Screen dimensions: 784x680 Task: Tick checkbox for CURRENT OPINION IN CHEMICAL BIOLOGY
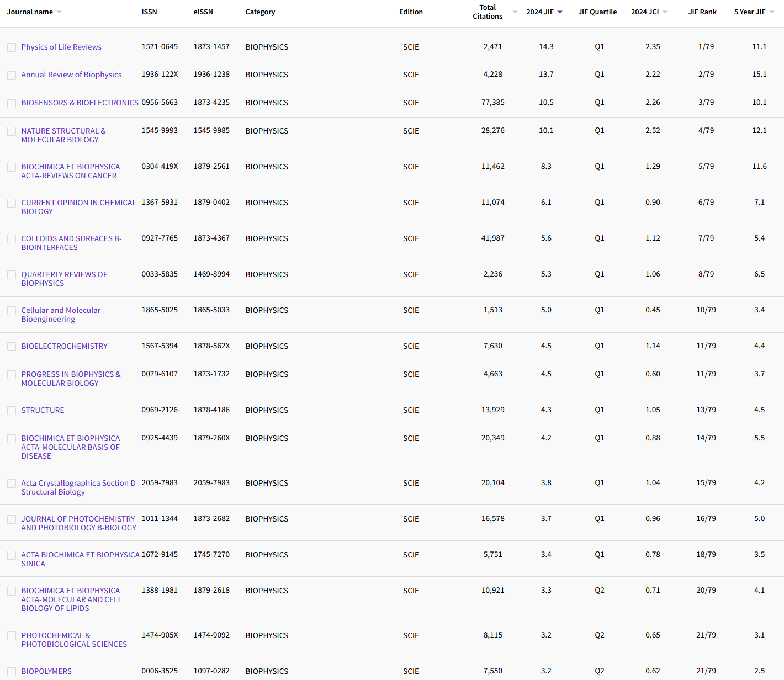pos(12,203)
